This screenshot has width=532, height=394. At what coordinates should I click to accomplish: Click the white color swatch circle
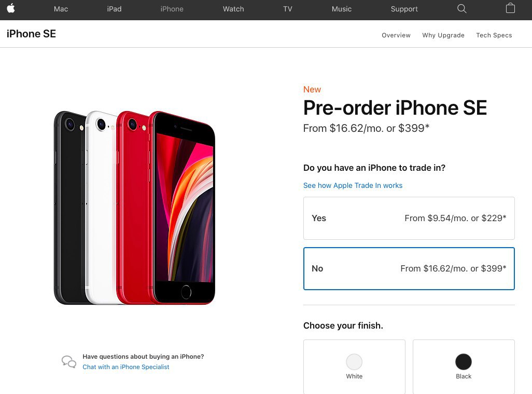(x=354, y=362)
